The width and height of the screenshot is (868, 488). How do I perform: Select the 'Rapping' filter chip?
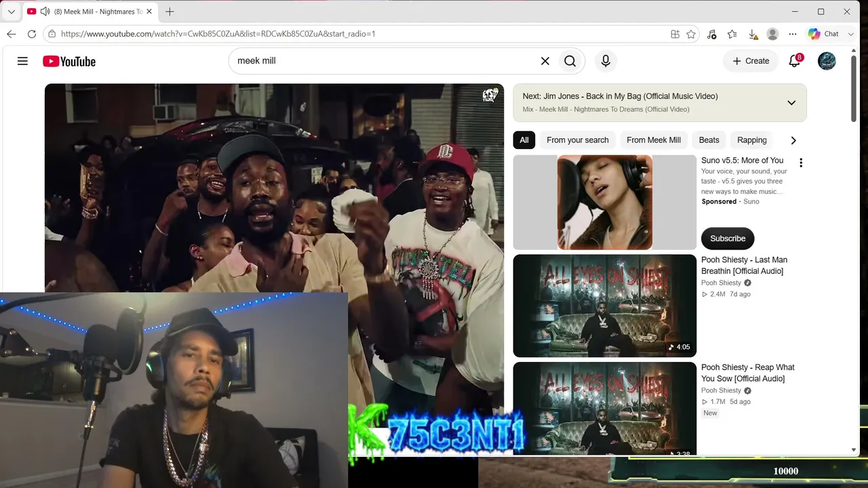point(752,140)
